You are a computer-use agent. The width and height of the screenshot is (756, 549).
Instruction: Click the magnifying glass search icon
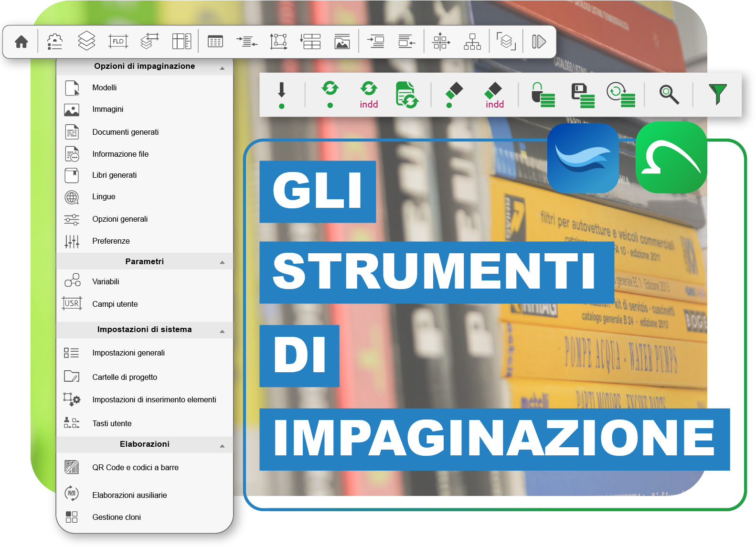click(x=669, y=95)
